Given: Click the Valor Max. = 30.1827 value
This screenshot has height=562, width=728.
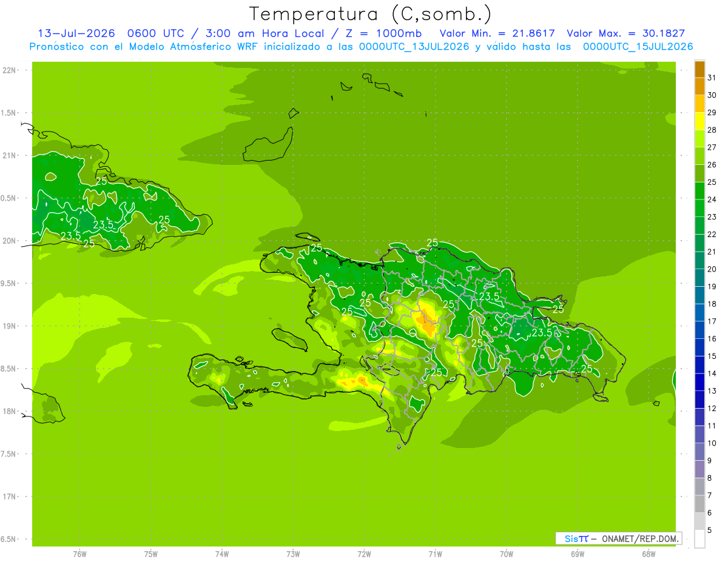Looking at the screenshot, I should pyautogui.click(x=625, y=33).
